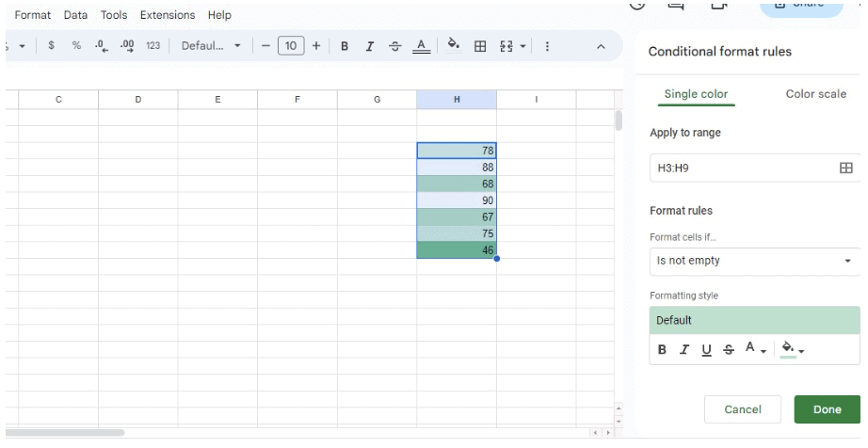Toggle bold in the Formatting style panel

click(662, 350)
